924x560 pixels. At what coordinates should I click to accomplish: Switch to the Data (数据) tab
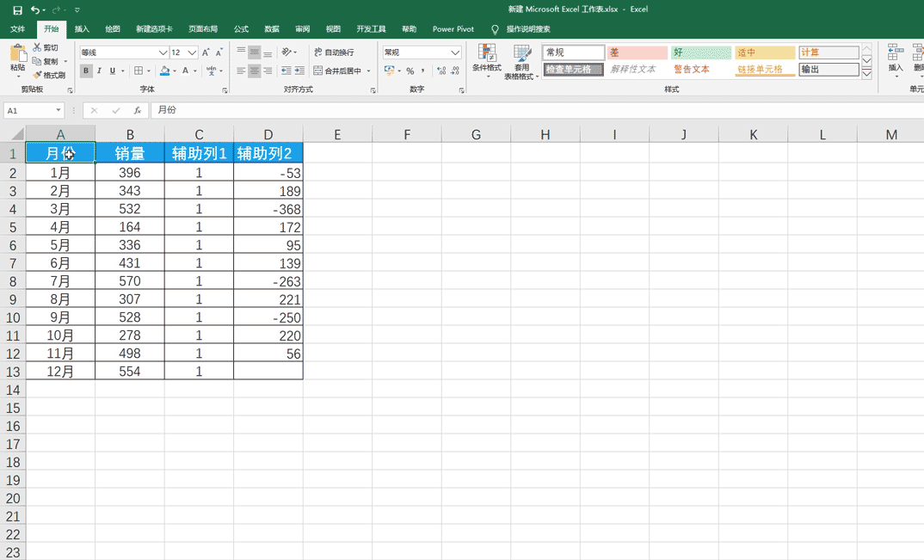coord(272,29)
